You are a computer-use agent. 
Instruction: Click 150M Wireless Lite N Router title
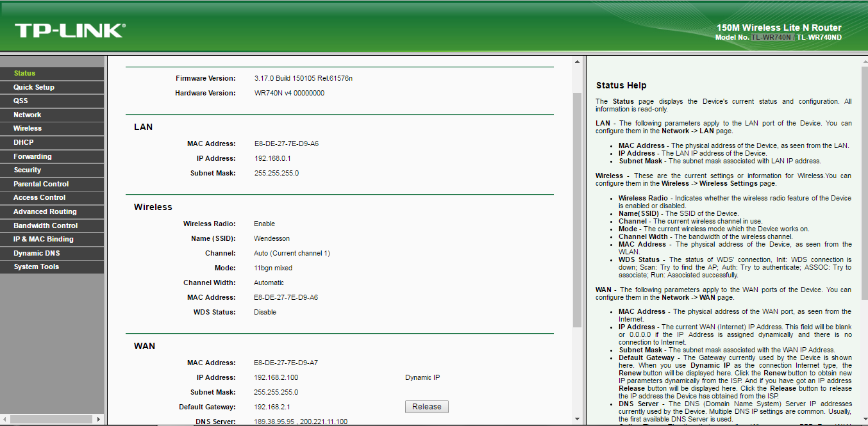[x=779, y=28]
